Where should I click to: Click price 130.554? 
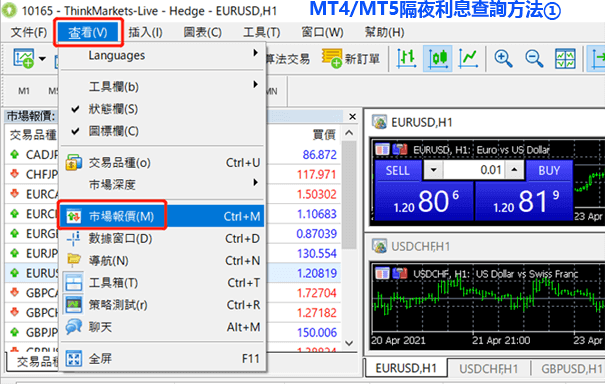tap(316, 254)
